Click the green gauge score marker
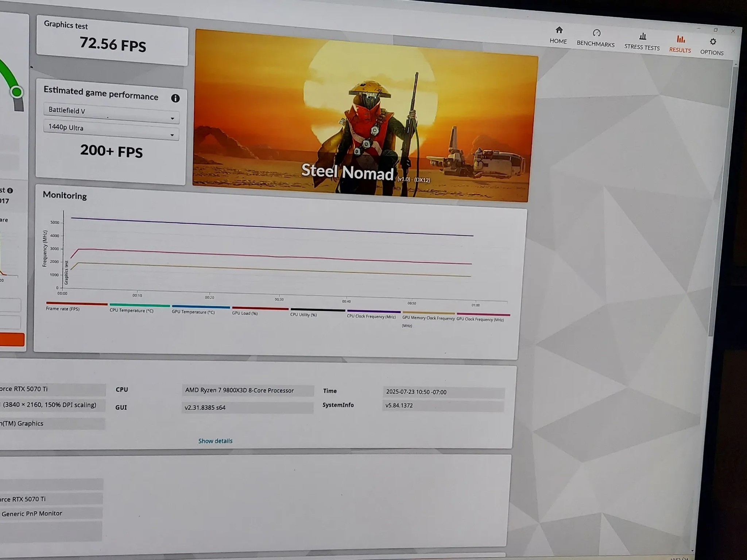This screenshot has height=560, width=747. (x=17, y=92)
